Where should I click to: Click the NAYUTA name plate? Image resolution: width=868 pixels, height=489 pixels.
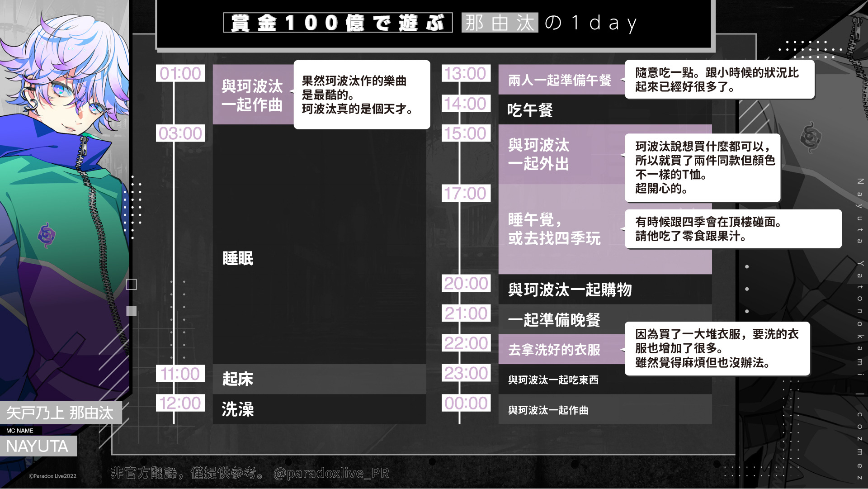(x=38, y=446)
